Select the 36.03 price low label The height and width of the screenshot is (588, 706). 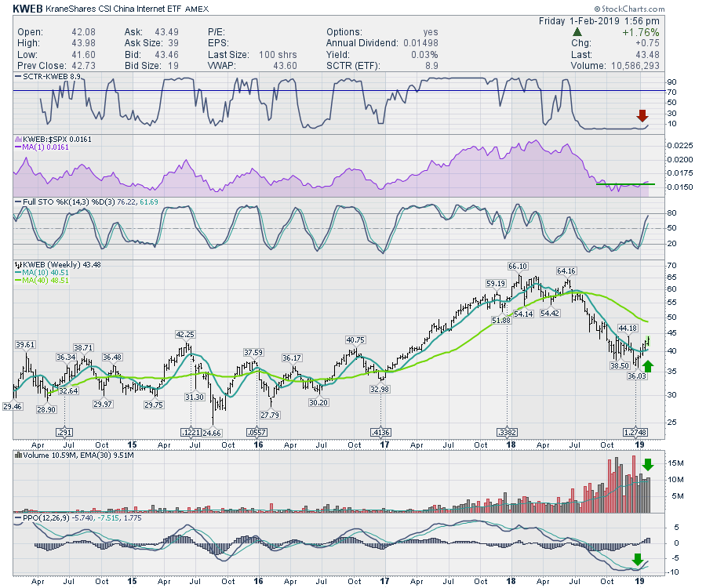[x=637, y=376]
